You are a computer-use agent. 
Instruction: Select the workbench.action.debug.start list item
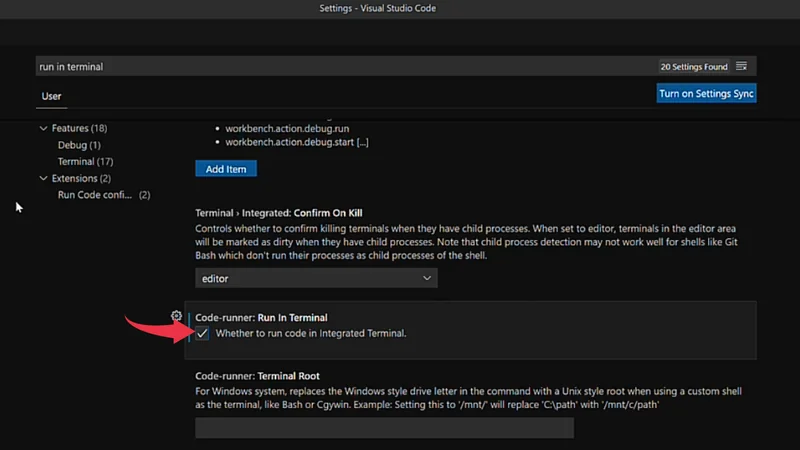297,142
